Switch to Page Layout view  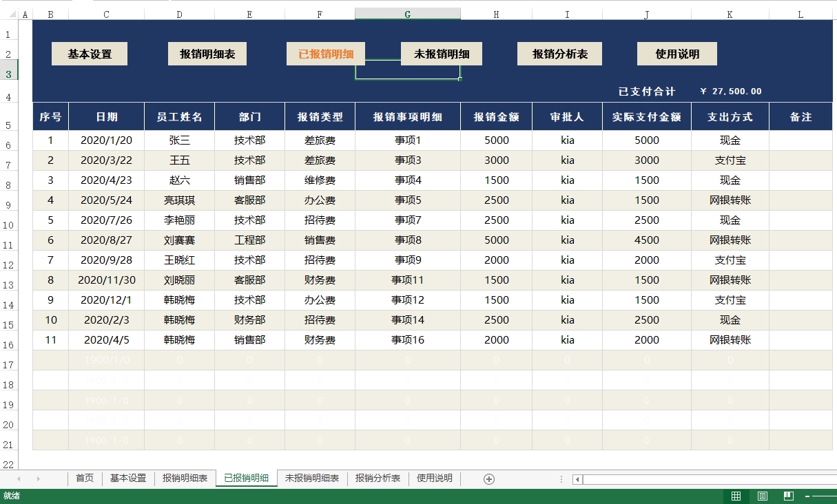click(763, 496)
